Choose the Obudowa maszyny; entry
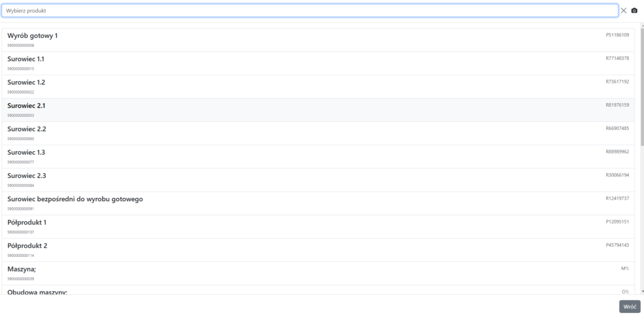 38,291
